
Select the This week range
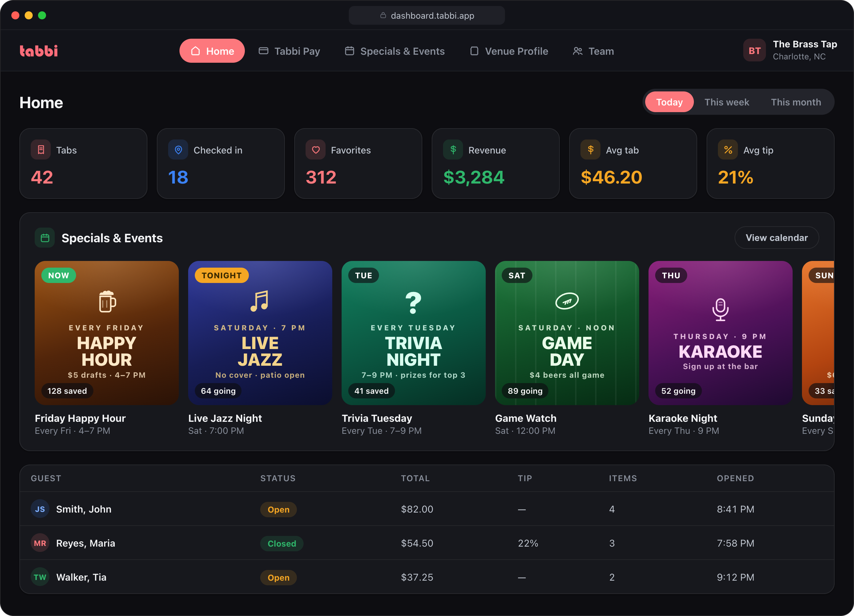click(727, 102)
